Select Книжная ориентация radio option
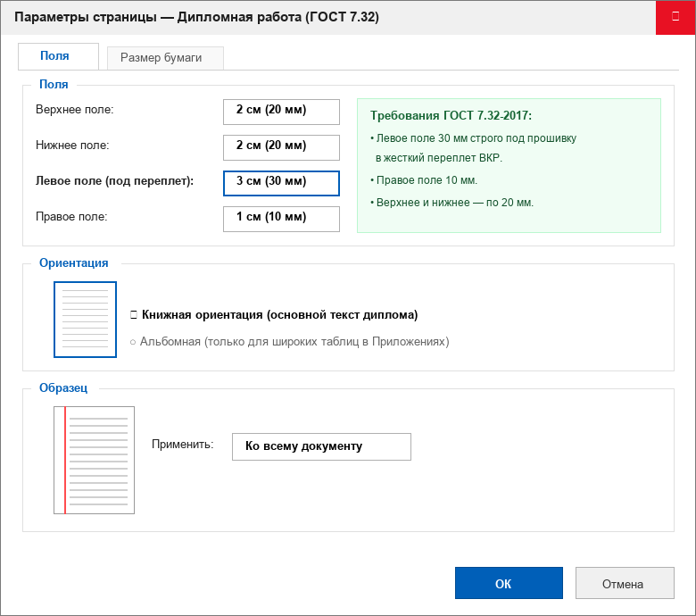696x616 pixels. click(x=274, y=315)
